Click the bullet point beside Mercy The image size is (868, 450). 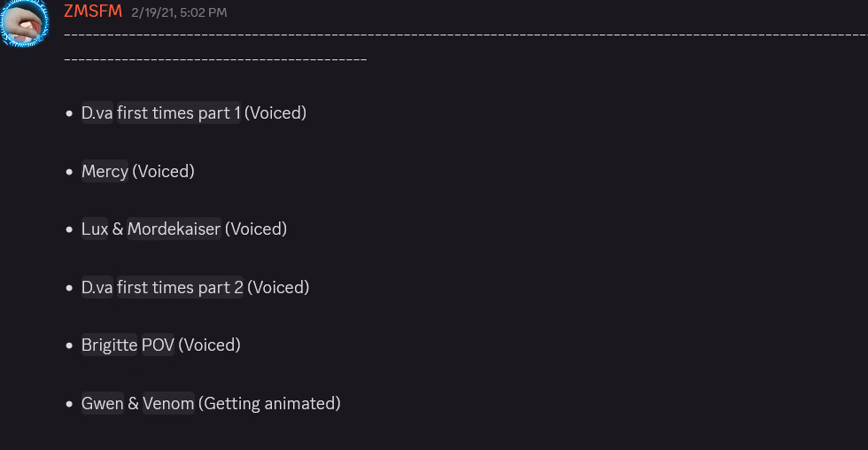tap(69, 172)
